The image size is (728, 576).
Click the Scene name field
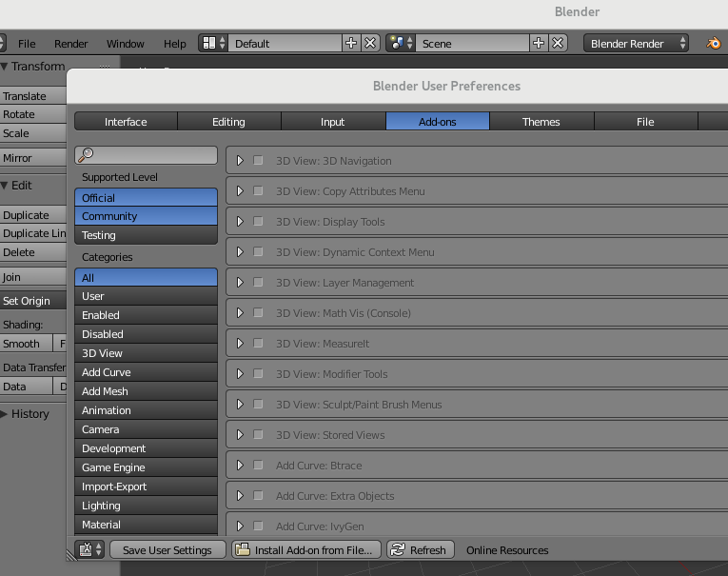point(472,43)
